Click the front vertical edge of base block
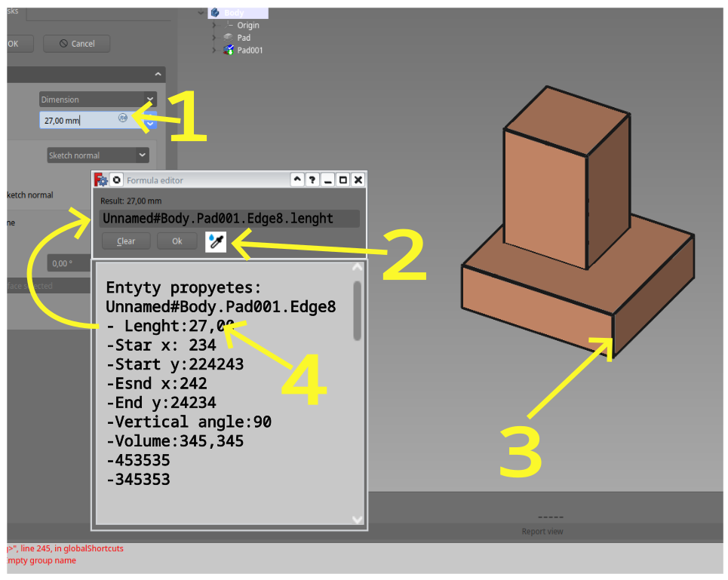The height and width of the screenshot is (580, 728). (x=613, y=337)
